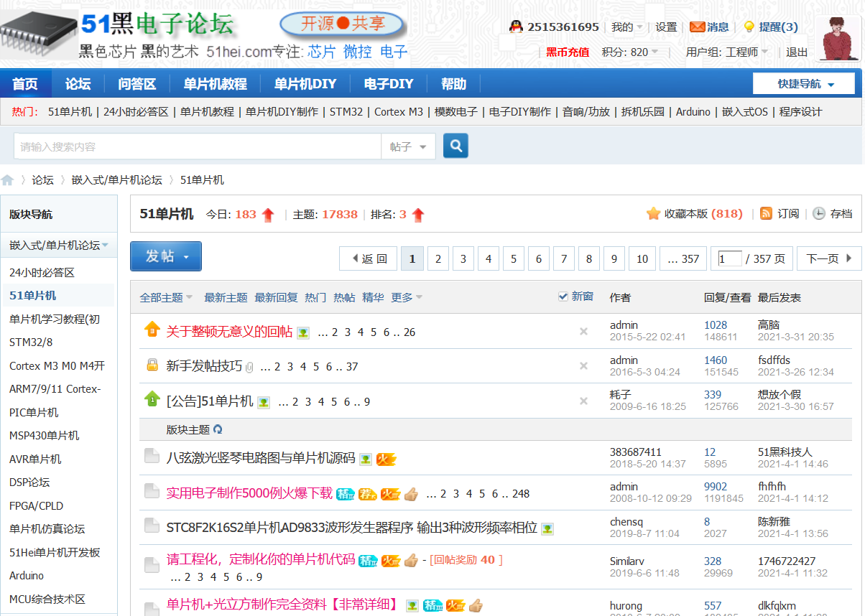
Task: Click the 开源共享 banner button
Action: click(x=343, y=24)
